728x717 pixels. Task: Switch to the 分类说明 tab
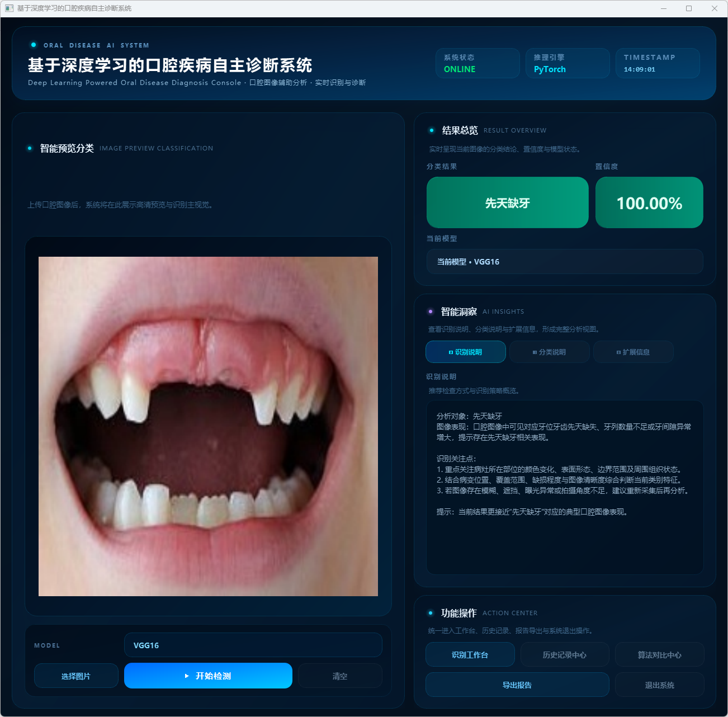[549, 352]
